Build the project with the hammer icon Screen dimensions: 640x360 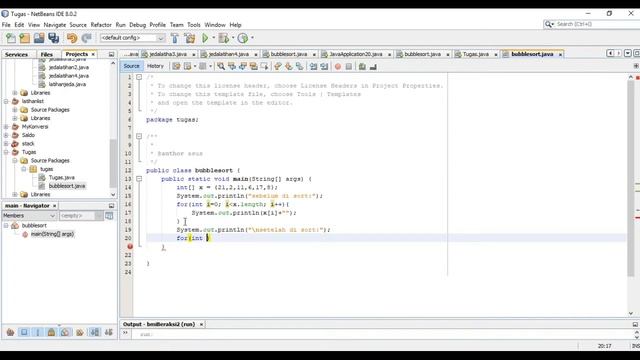[x=175, y=38]
